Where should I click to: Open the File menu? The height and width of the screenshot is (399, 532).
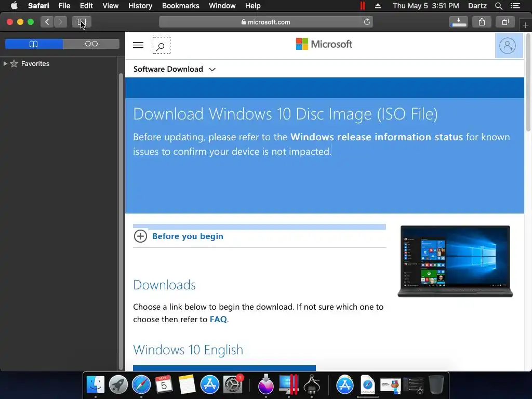64,6
